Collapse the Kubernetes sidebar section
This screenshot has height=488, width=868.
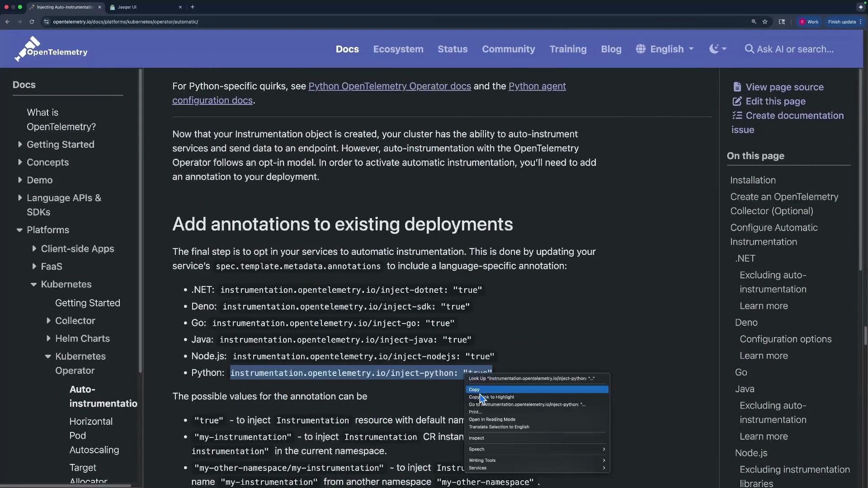(x=33, y=285)
